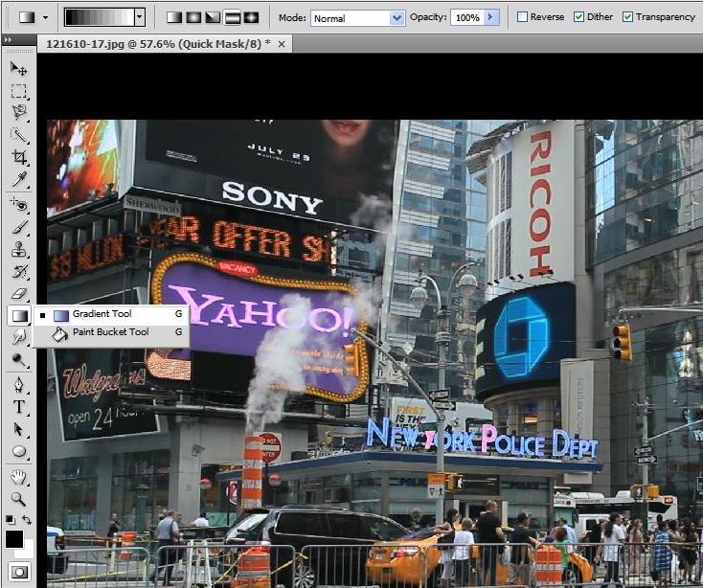Open the gradient picker dropdown arrow
703x588 pixels.
[x=140, y=17]
